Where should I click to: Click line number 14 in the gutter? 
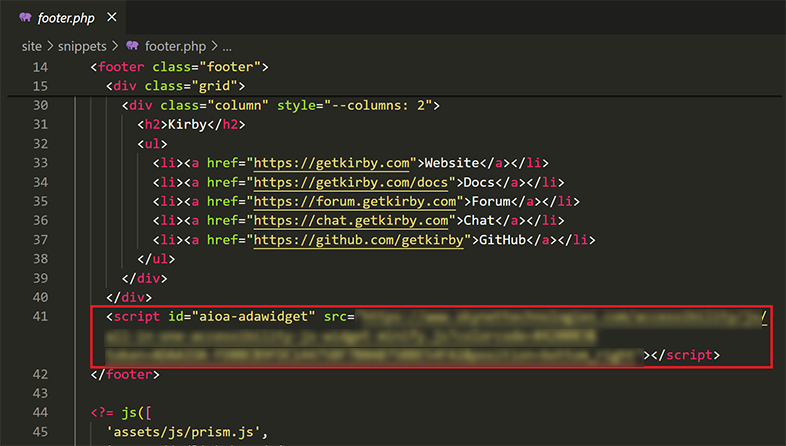pyautogui.click(x=40, y=67)
